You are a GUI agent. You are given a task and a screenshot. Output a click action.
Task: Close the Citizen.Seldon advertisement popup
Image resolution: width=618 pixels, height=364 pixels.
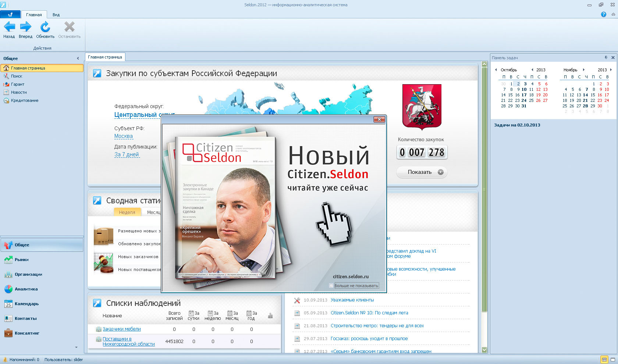click(x=379, y=119)
